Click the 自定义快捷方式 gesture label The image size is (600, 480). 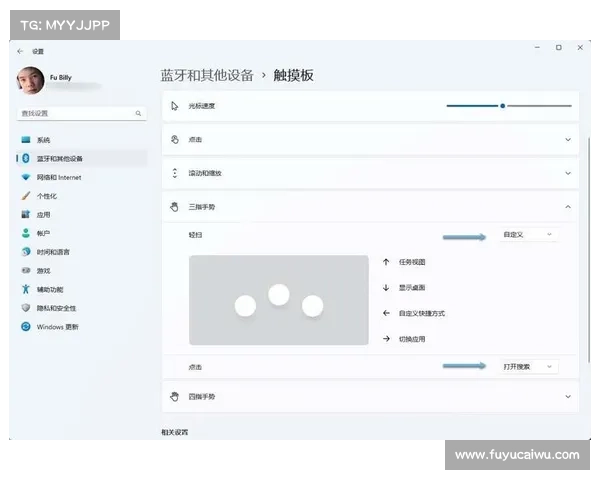tap(422, 313)
